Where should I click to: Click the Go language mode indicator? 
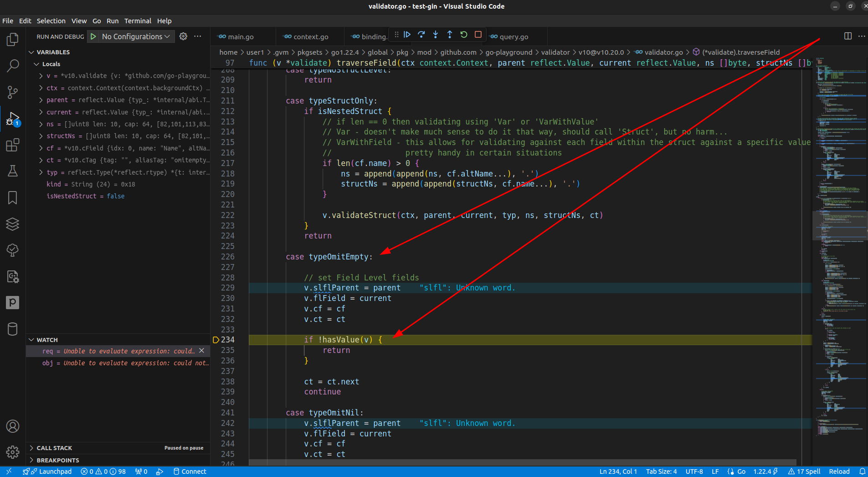pyautogui.click(x=741, y=472)
